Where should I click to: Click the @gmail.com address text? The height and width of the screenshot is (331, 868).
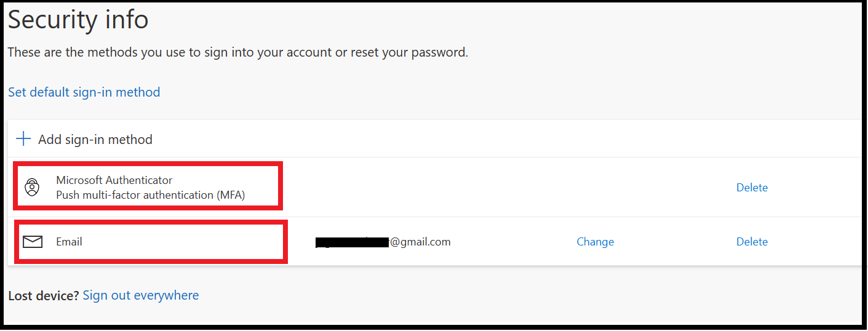(421, 242)
